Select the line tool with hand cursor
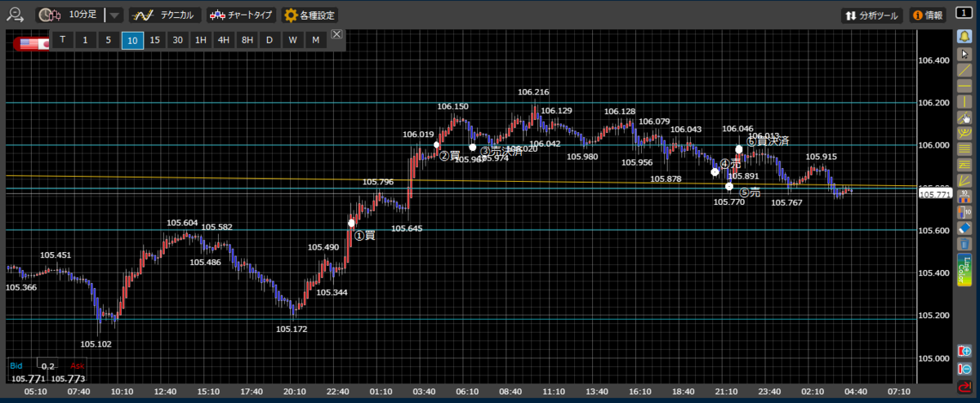The width and height of the screenshot is (980, 403). click(965, 117)
